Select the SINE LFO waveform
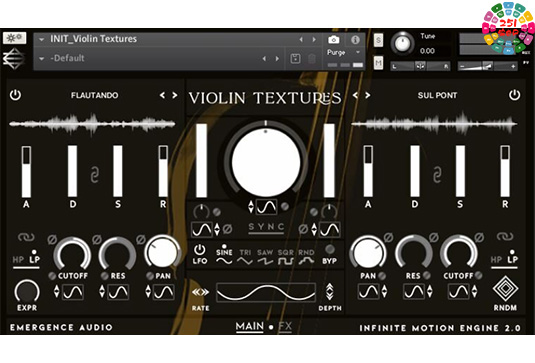The height and width of the screenshot is (363, 535). (x=224, y=257)
